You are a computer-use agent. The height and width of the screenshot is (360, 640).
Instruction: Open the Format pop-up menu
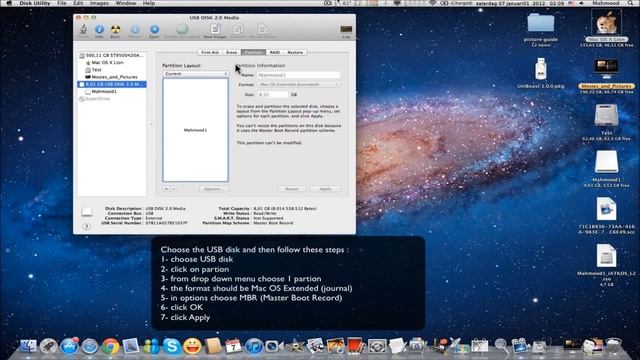pyautogui.click(x=299, y=84)
